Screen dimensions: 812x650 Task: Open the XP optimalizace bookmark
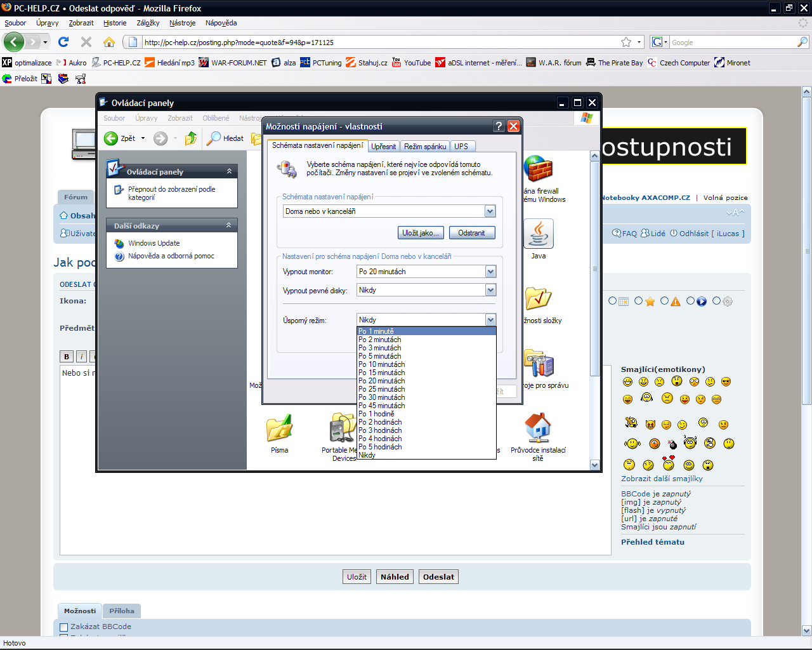click(27, 63)
